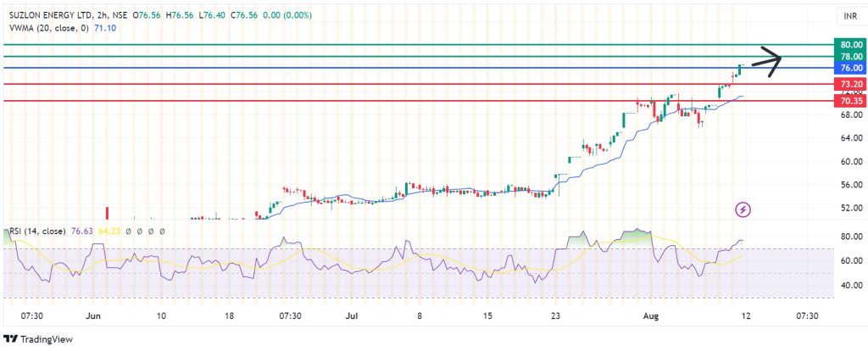Click the RSI axis 40.00 label
The height and width of the screenshot is (351, 868).
pyautogui.click(x=851, y=285)
